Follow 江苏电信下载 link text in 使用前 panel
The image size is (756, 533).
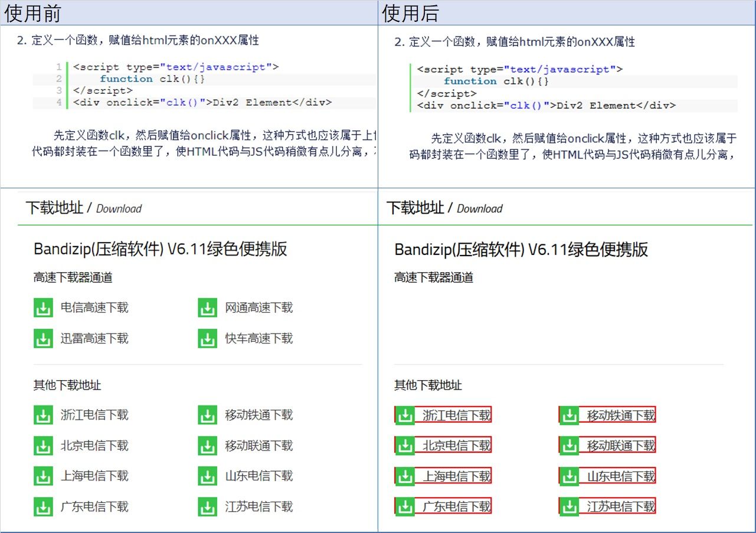259,506
